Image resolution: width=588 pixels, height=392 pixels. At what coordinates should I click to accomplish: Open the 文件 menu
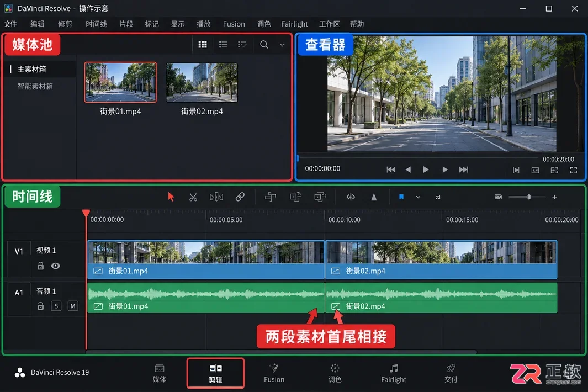pyautogui.click(x=10, y=24)
